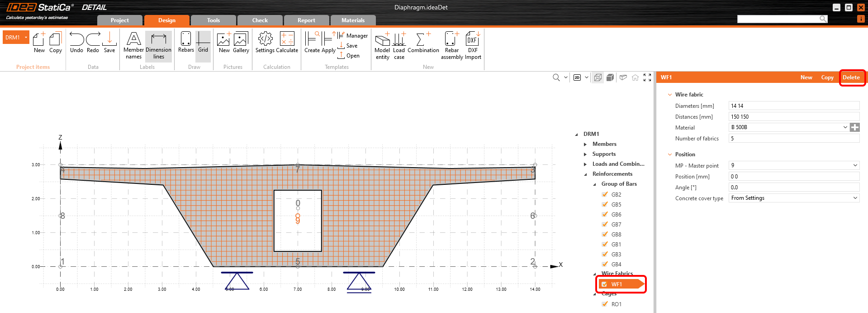Click the Copy button in WF1 header

tap(827, 77)
